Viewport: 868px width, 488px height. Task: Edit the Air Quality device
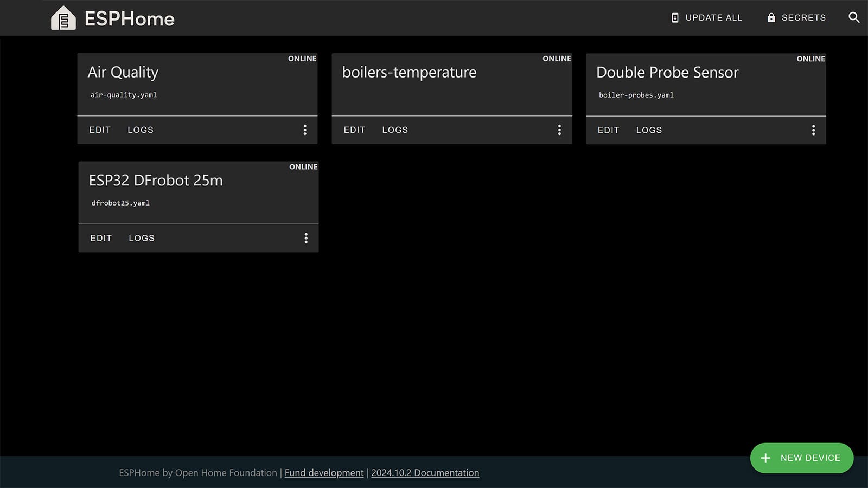coord(100,130)
